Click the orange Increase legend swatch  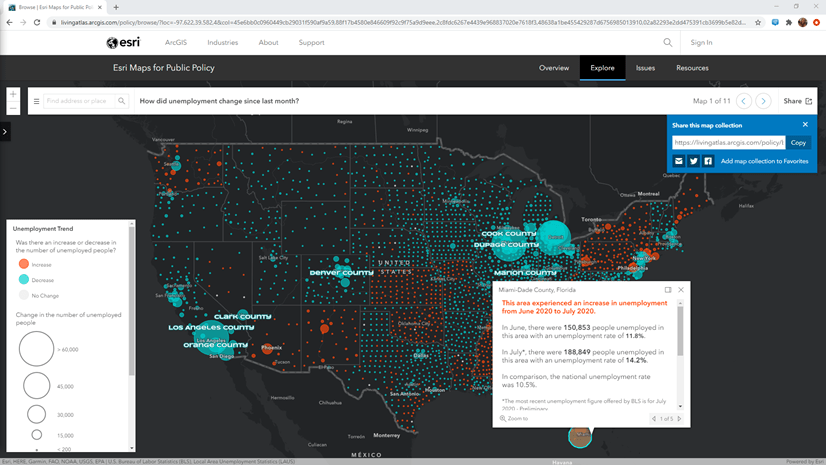pyautogui.click(x=24, y=264)
